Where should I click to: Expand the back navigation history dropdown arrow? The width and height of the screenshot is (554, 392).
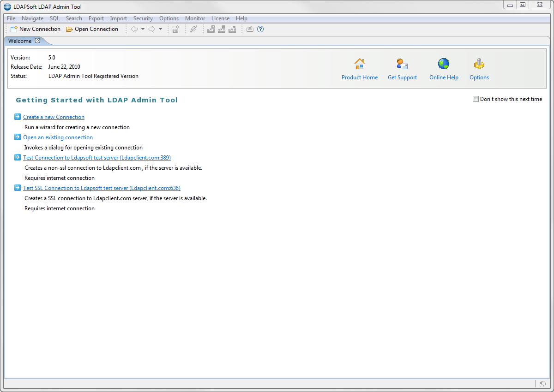(x=143, y=29)
